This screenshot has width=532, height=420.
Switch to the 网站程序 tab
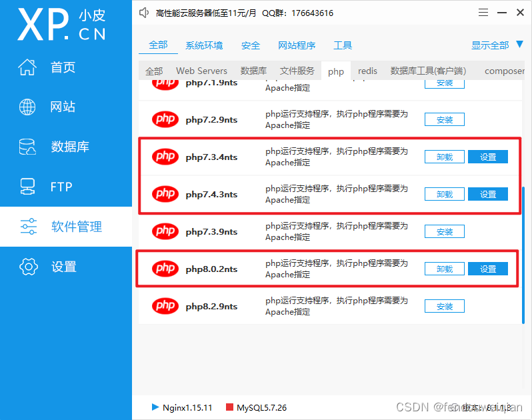point(297,45)
